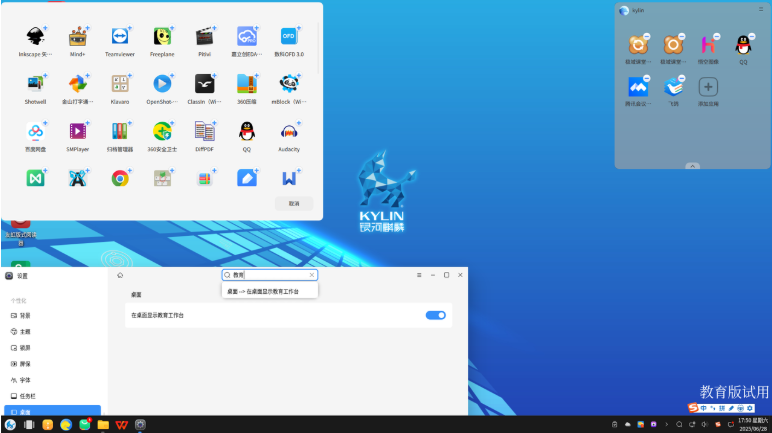Screen dimensions: 772x433
Task: Open the QQ icon in the Kylin panel
Action: point(743,45)
